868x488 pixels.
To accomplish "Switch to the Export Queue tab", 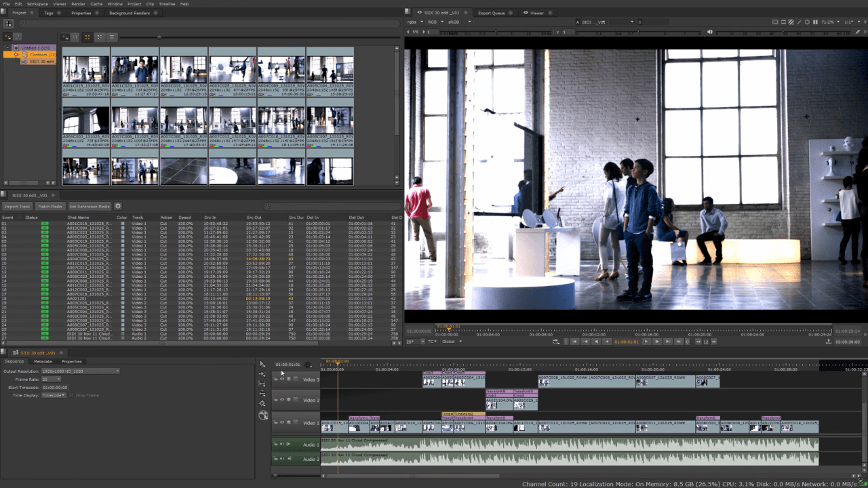I will [492, 13].
